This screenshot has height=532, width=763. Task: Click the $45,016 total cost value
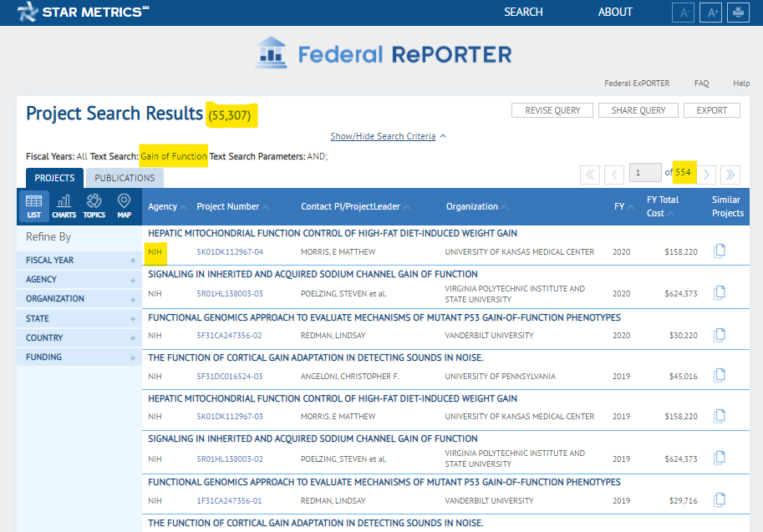684,377
